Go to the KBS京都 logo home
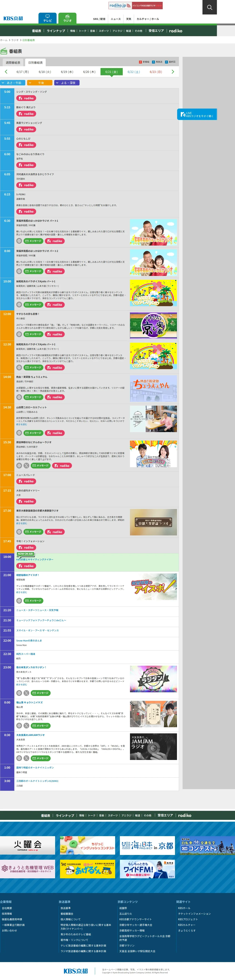 click(x=13, y=18)
